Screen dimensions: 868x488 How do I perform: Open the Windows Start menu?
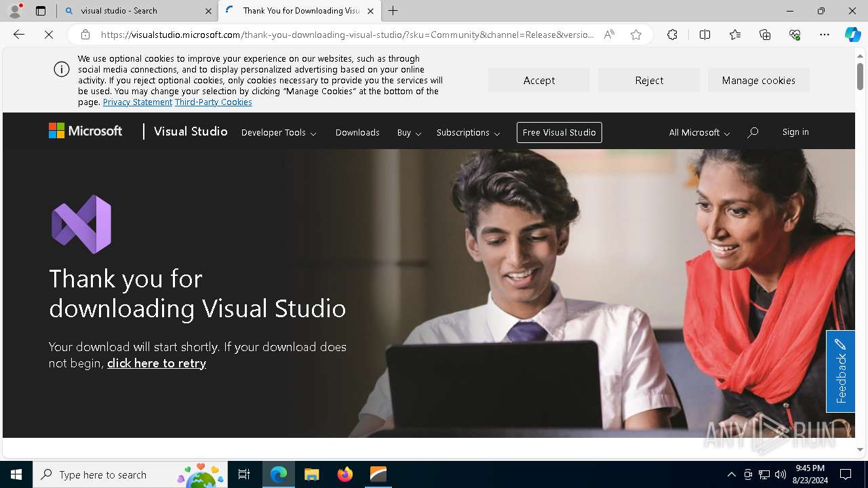[16, 474]
